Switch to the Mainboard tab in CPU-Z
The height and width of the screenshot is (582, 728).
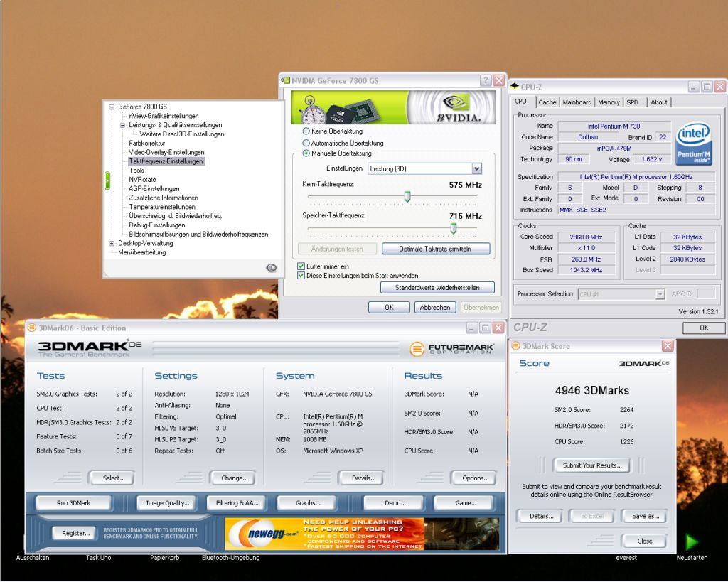tap(577, 102)
